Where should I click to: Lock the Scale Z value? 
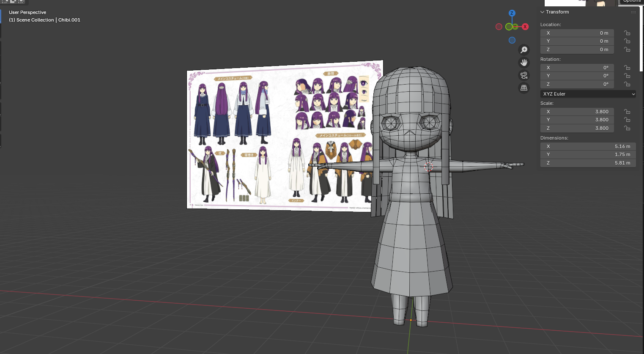627,128
